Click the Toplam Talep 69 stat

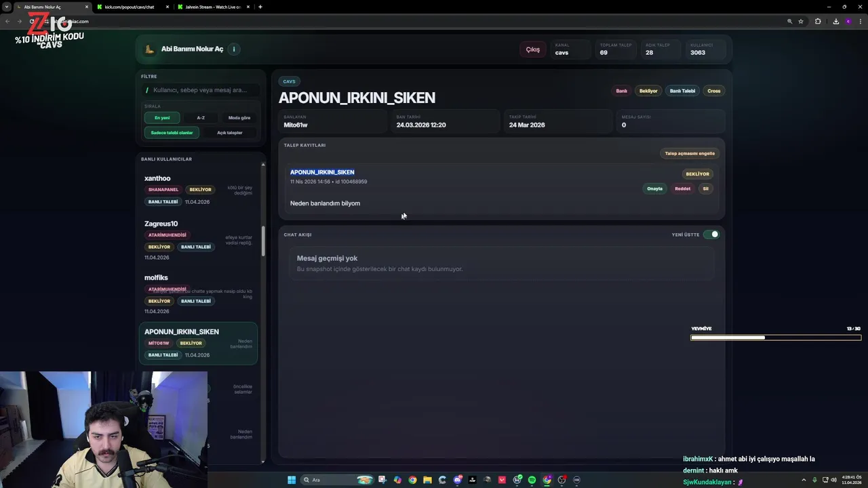615,49
